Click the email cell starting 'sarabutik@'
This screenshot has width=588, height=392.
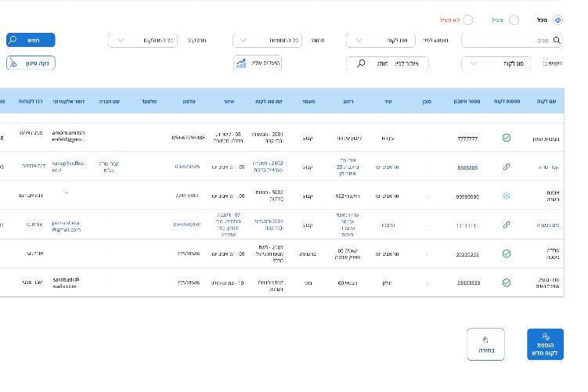click(66, 283)
